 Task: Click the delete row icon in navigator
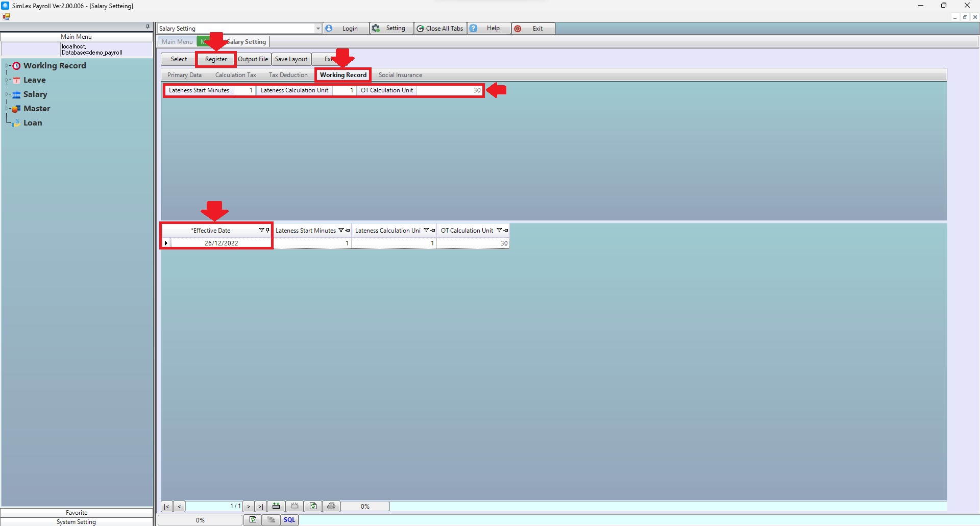[x=295, y=506]
